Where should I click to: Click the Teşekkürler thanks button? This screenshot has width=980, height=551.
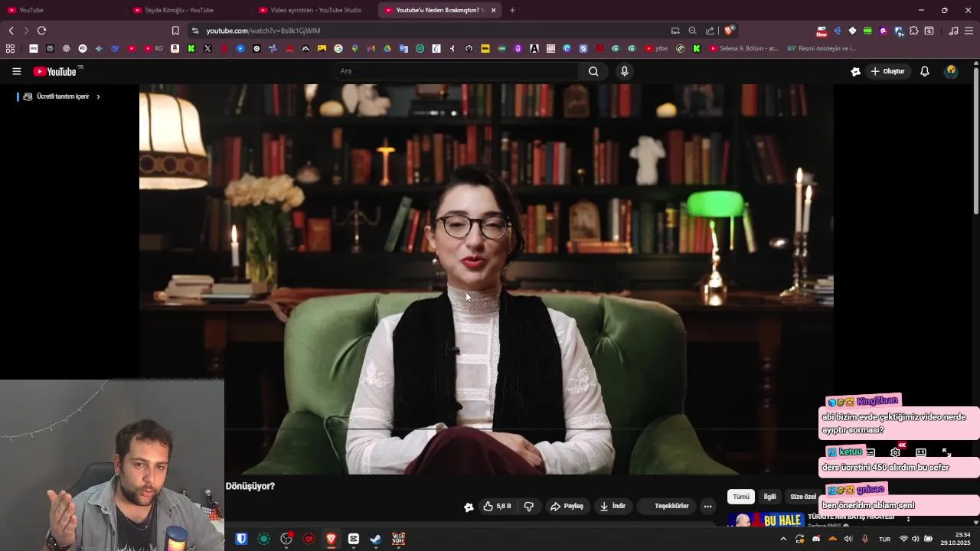(x=666, y=506)
